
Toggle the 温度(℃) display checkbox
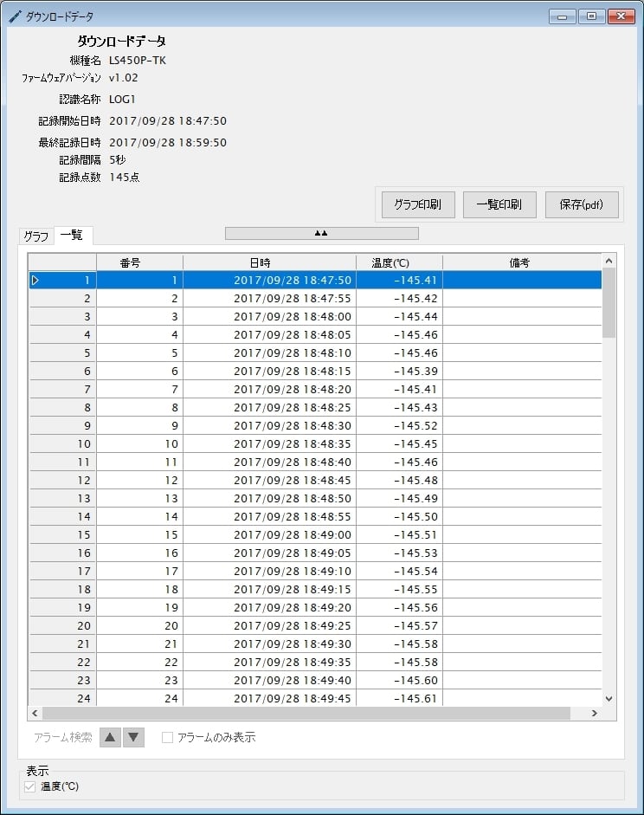click(x=30, y=787)
